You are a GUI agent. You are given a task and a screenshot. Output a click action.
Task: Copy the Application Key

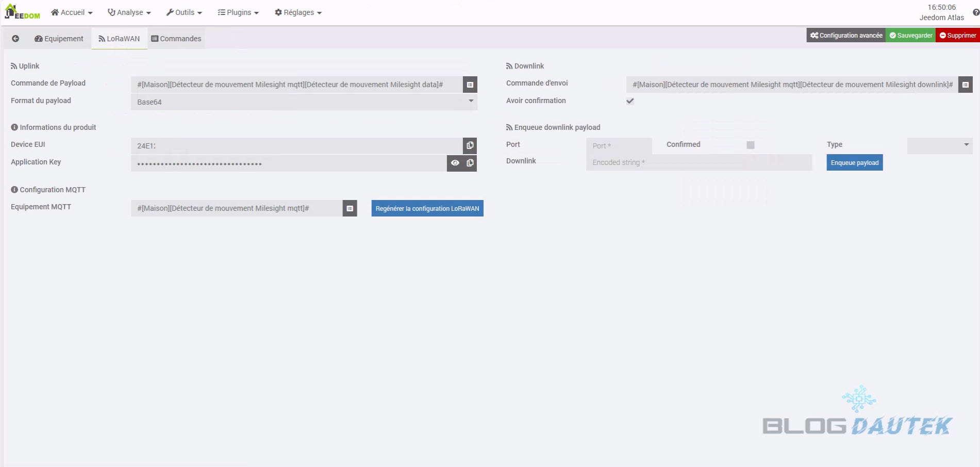tap(470, 163)
